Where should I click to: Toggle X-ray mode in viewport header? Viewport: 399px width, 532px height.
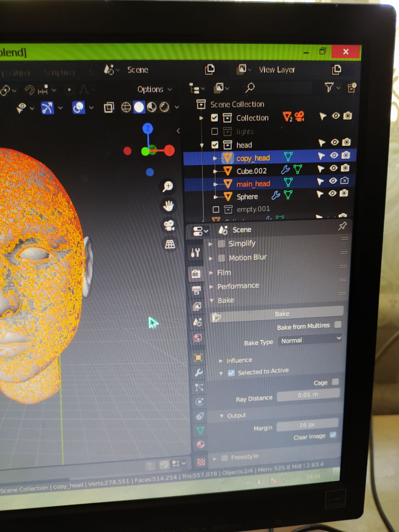click(x=109, y=108)
